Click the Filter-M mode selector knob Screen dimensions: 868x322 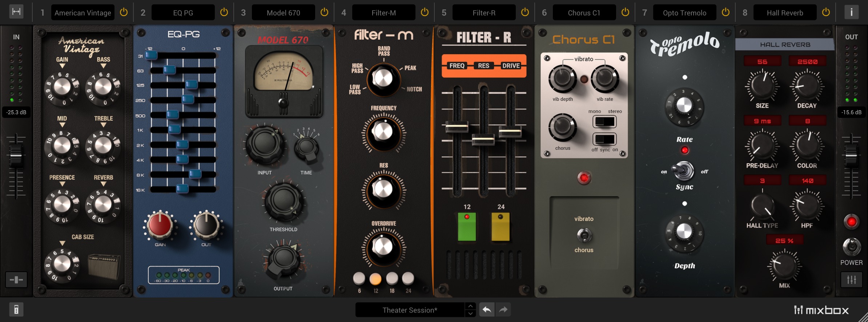click(383, 79)
